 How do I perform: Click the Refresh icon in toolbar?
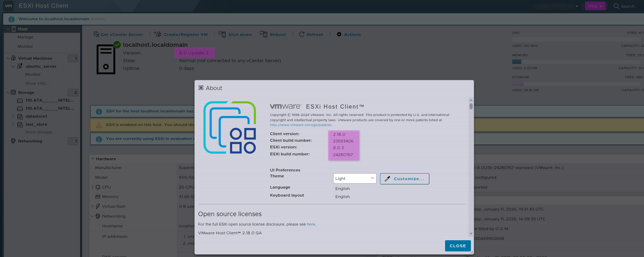click(302, 34)
